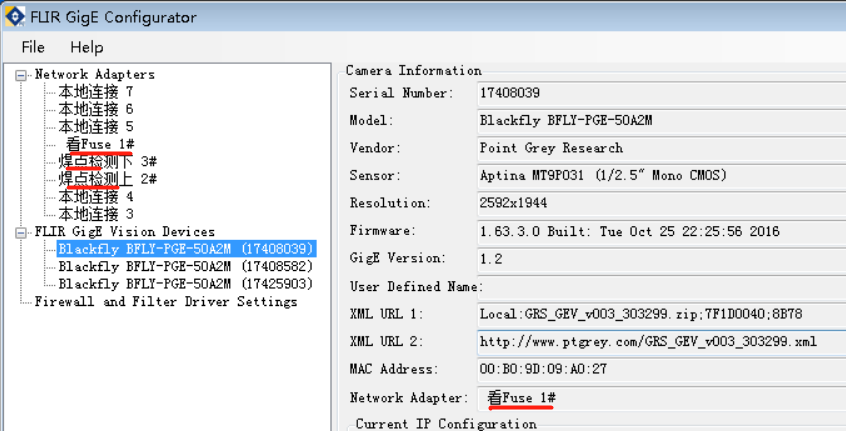
Task: Collapse the FLIR GigE Vision Devices node
Action: coord(21,232)
